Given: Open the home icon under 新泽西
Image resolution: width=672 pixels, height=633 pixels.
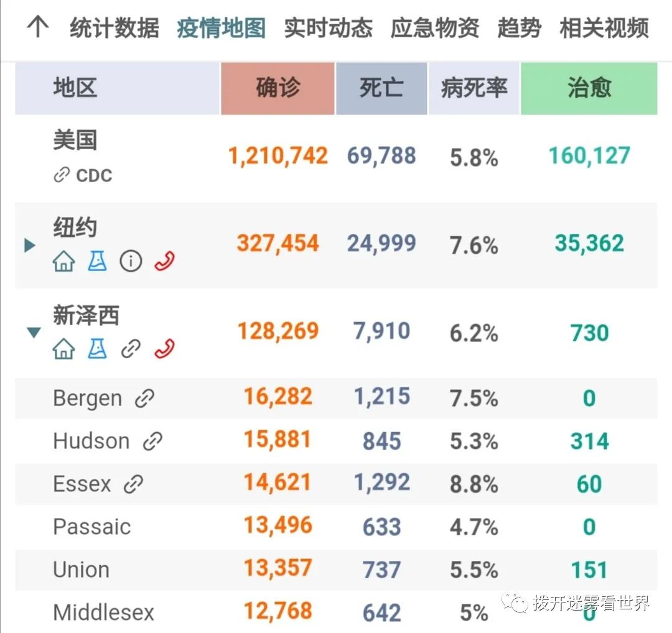Looking at the screenshot, I should 63,349.
